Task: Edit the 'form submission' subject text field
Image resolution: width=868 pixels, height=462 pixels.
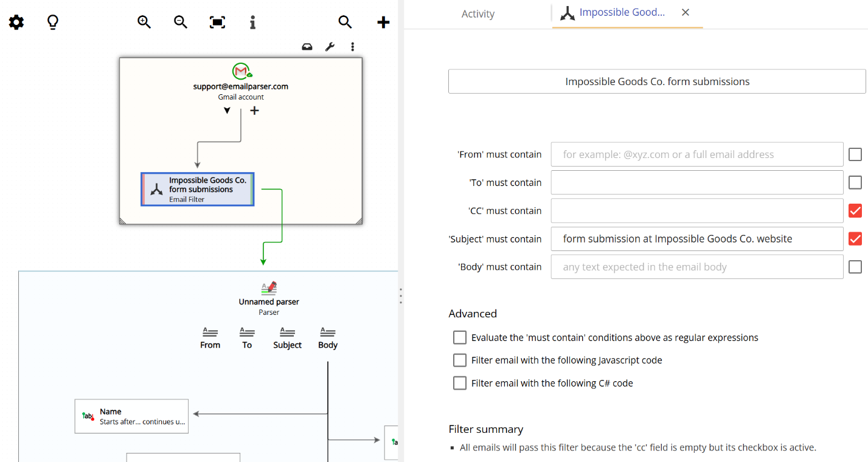Action: (x=696, y=238)
